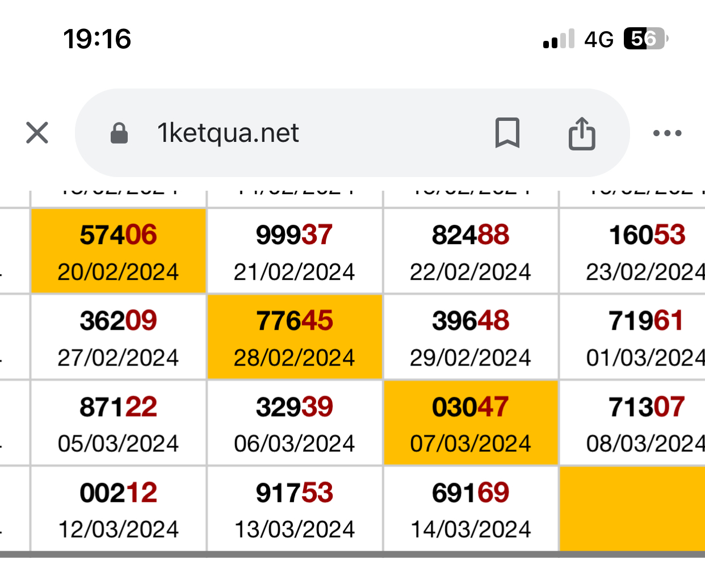Bookmark this page
This screenshot has width=705, height=588.
pos(507,133)
